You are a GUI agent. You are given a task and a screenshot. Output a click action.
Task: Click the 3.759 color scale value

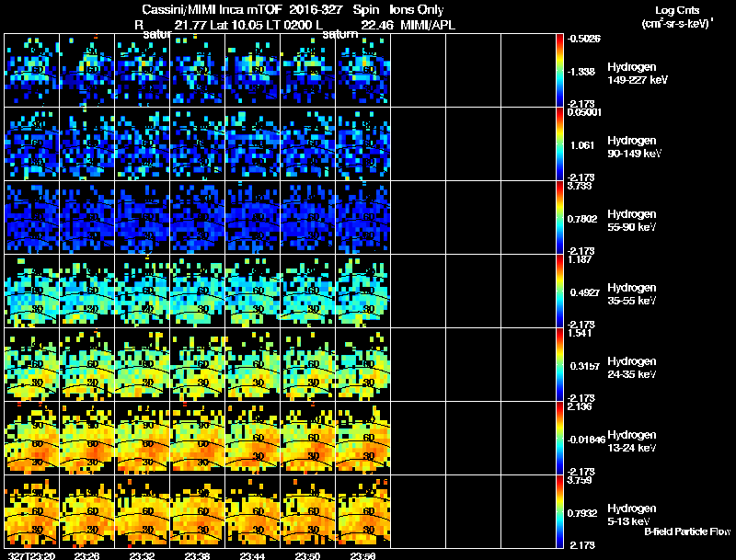580,480
